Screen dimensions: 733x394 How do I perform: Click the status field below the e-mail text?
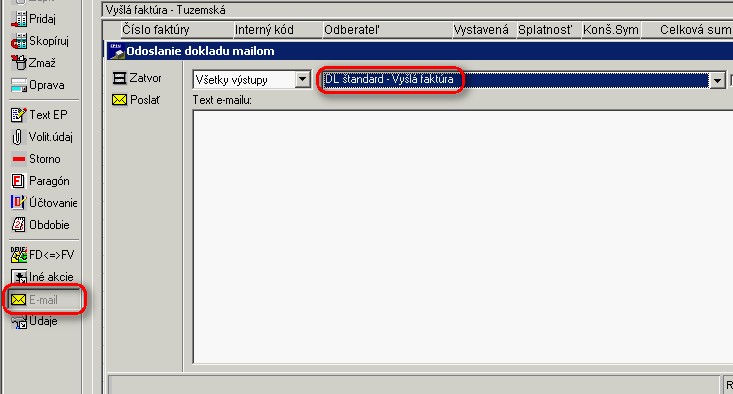(x=414, y=384)
